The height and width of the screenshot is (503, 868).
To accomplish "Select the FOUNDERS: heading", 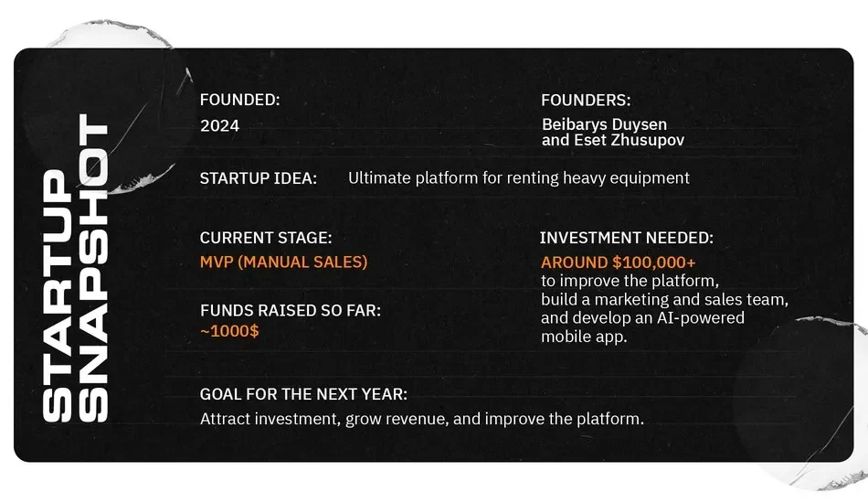I will point(586,101).
